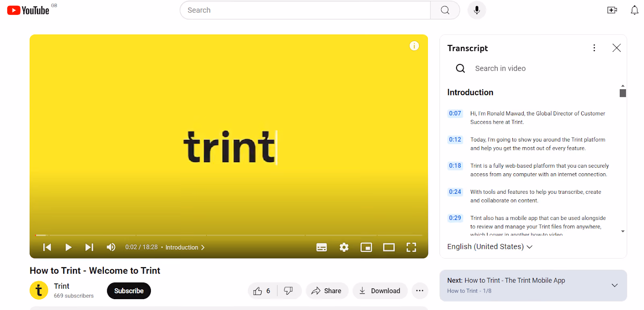Select transcript line "Trint is a fully web-based platform"
Viewport: 644px width, 310px height.
(539, 170)
